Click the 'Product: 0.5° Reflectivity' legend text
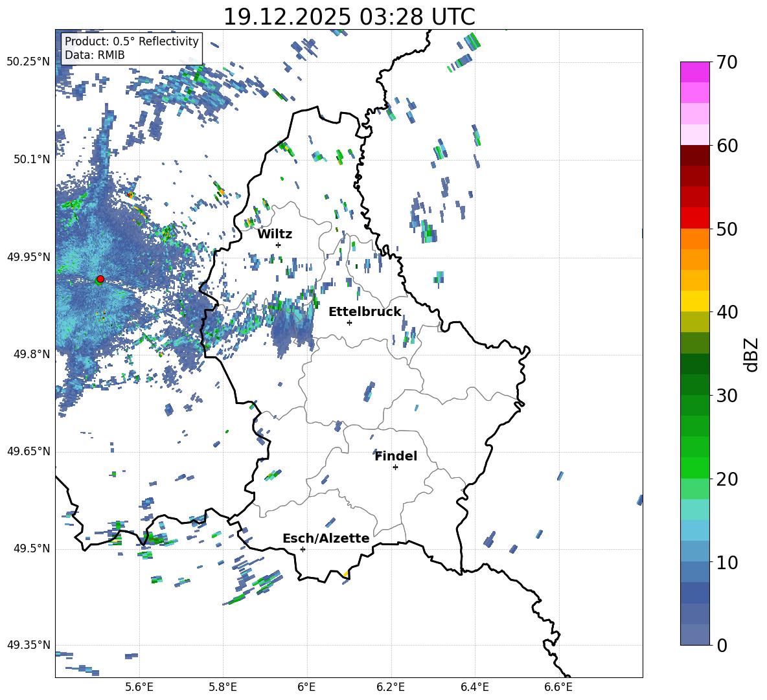Image resolution: width=767 pixels, height=700 pixels. pyautogui.click(x=132, y=41)
